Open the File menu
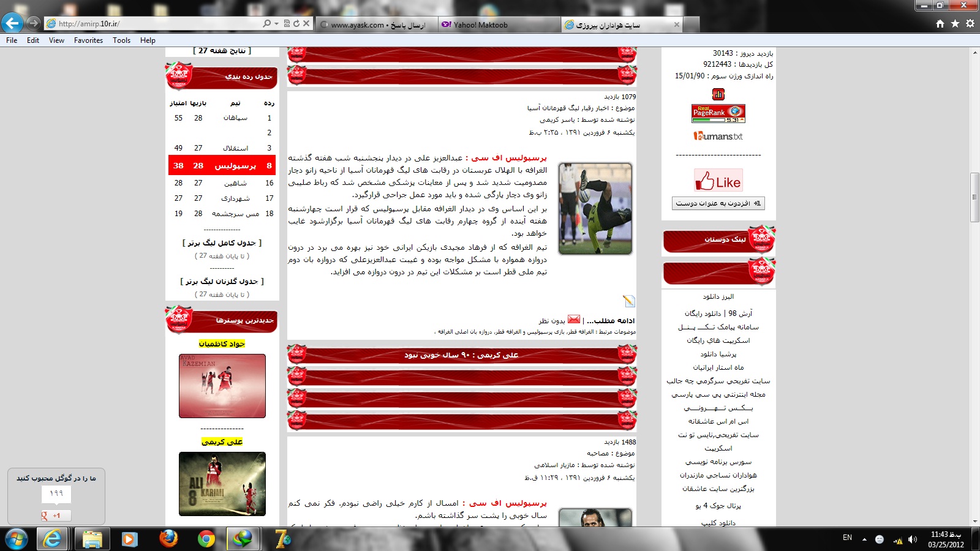Image resolution: width=980 pixels, height=551 pixels. coord(12,40)
